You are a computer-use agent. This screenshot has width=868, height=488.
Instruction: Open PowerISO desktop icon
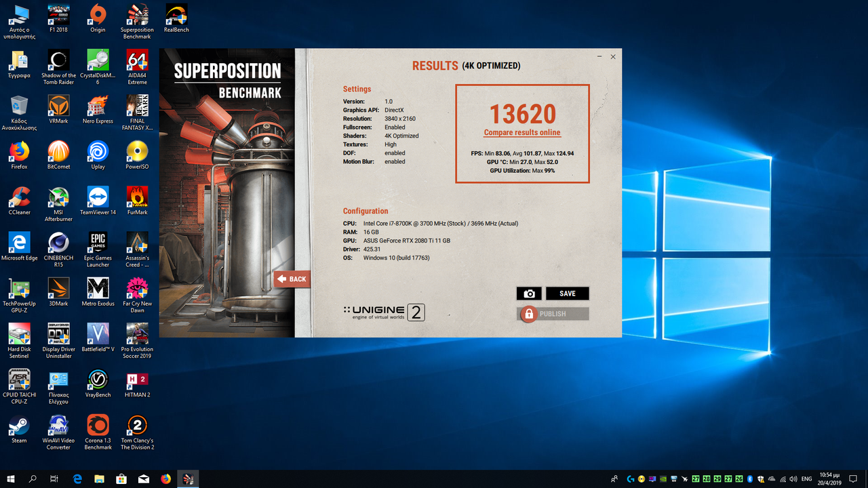coord(137,155)
